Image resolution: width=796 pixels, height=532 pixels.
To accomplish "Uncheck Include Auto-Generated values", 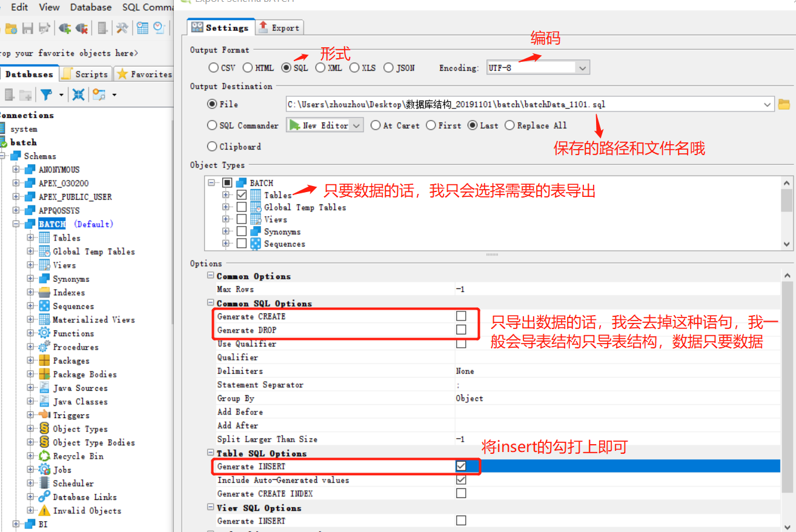I will [461, 479].
